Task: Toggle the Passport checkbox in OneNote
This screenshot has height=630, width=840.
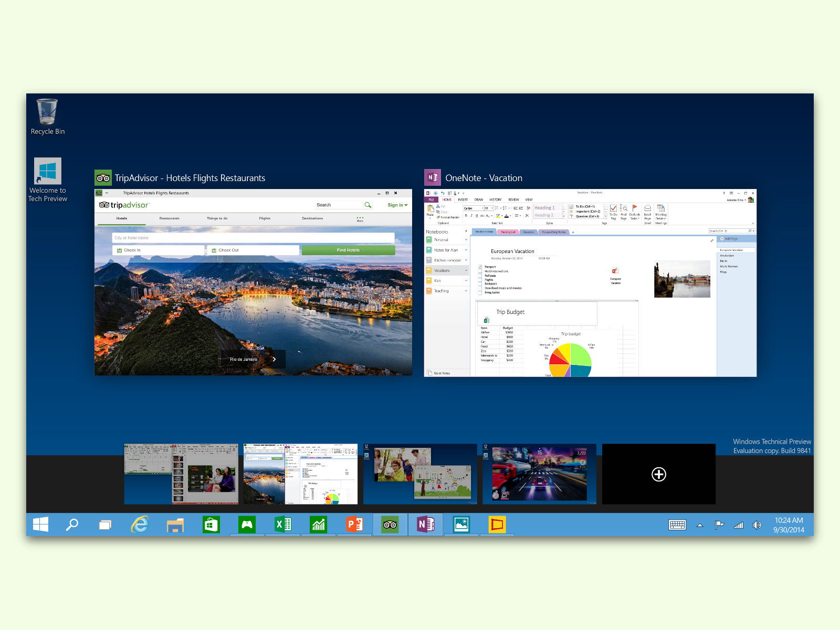Action: 480,267
